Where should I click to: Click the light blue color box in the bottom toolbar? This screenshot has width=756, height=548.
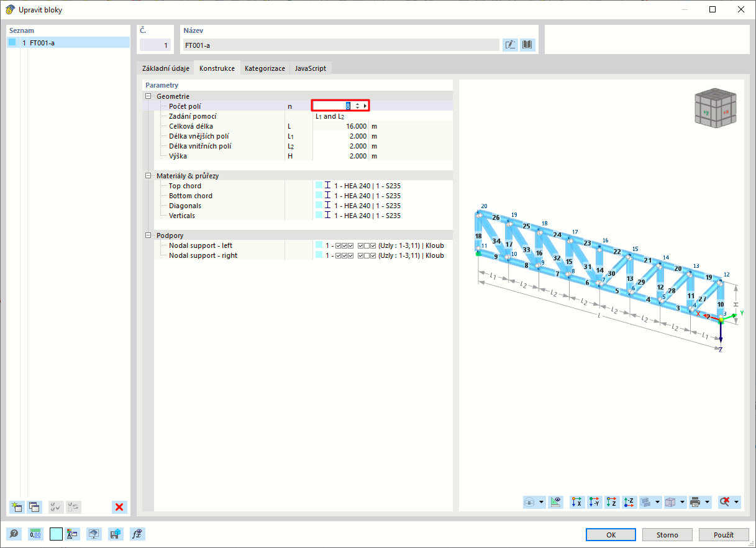(56, 534)
